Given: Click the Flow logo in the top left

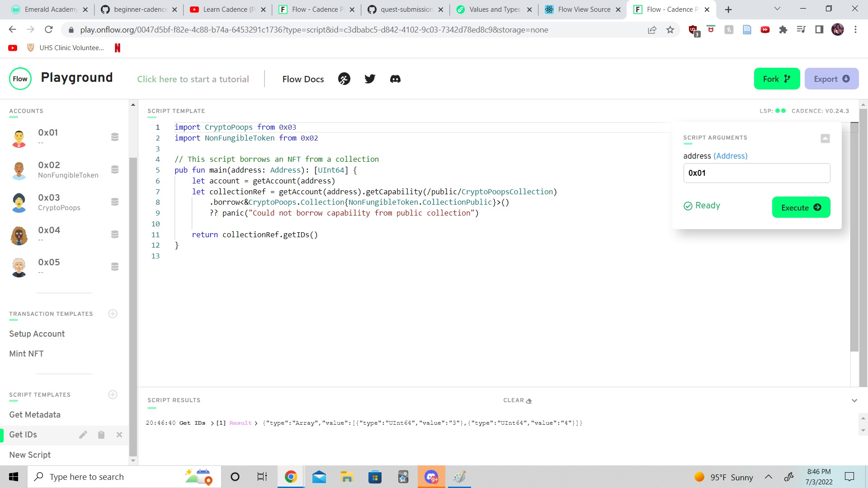Looking at the screenshot, I should point(20,78).
